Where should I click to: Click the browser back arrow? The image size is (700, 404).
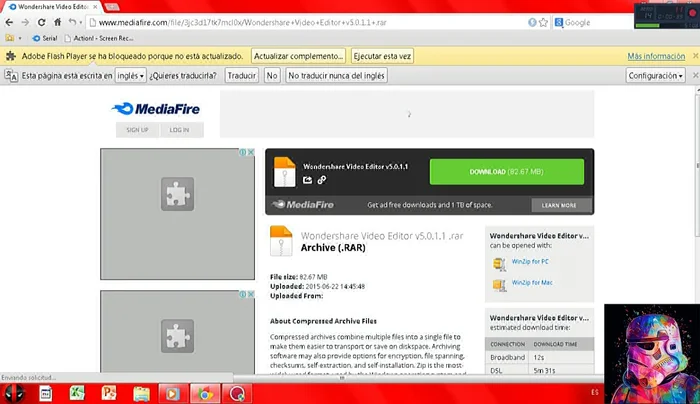point(10,22)
